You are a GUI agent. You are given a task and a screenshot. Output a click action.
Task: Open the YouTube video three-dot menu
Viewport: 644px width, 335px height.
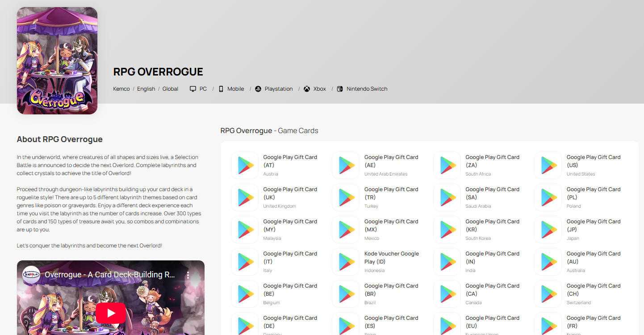click(x=188, y=275)
